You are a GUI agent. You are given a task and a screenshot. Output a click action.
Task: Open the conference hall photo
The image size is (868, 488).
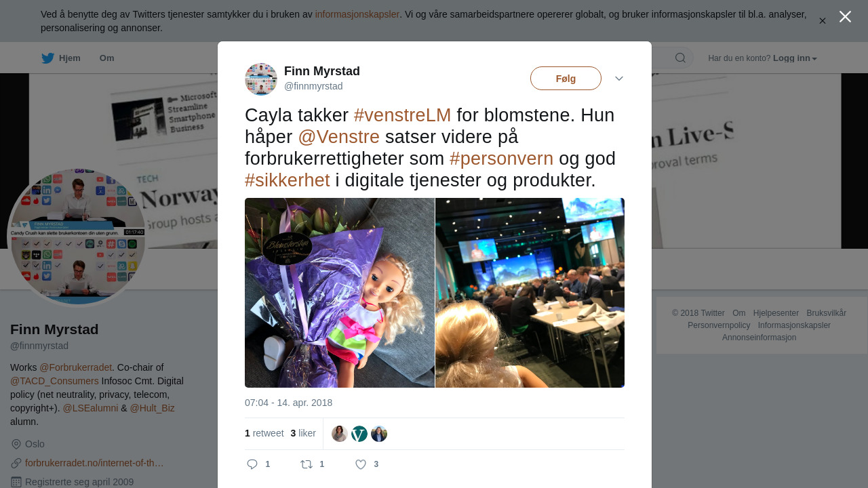pyautogui.click(x=530, y=293)
